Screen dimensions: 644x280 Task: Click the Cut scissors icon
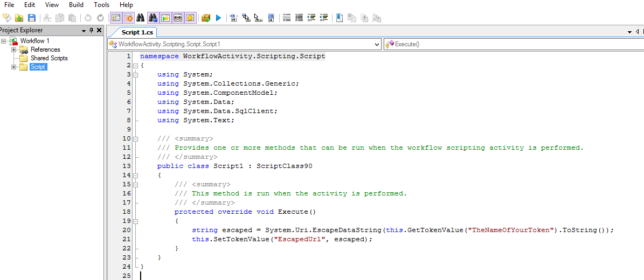point(47,18)
